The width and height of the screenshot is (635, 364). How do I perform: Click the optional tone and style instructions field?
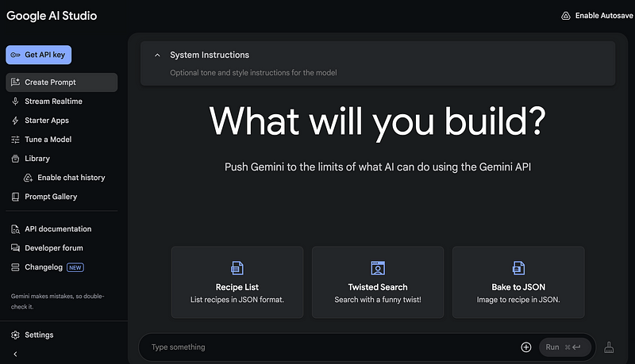click(x=253, y=73)
